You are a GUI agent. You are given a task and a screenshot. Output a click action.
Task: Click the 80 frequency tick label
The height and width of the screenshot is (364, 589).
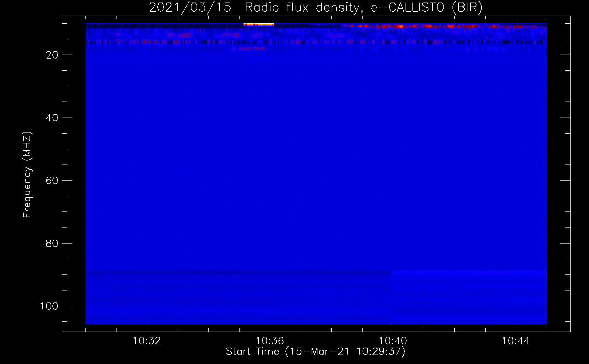[52, 244]
